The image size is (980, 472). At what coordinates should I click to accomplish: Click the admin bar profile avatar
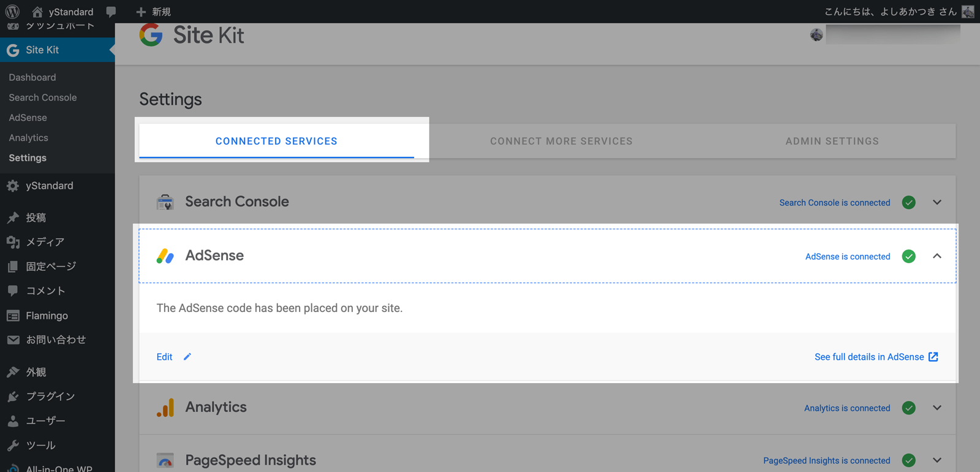tap(968, 12)
